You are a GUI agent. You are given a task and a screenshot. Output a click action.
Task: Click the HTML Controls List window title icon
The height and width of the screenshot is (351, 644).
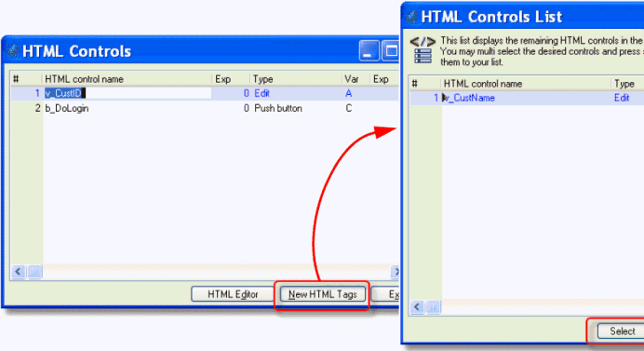point(412,17)
